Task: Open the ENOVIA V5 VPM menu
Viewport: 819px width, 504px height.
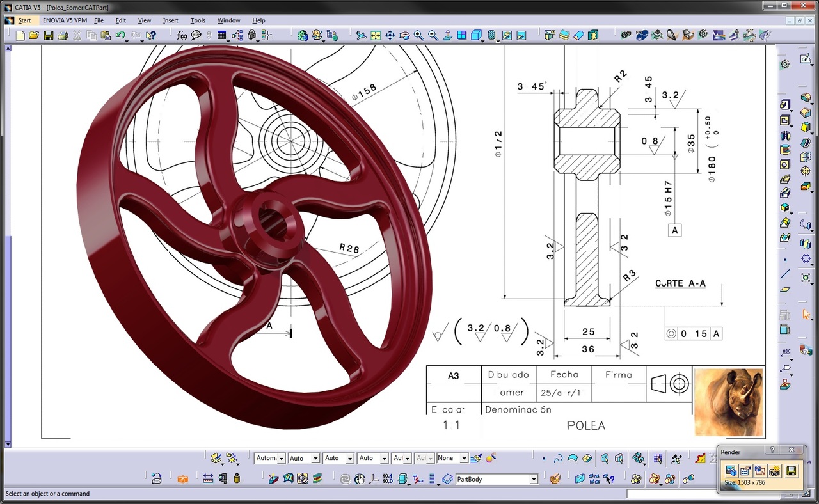Action: (65, 20)
